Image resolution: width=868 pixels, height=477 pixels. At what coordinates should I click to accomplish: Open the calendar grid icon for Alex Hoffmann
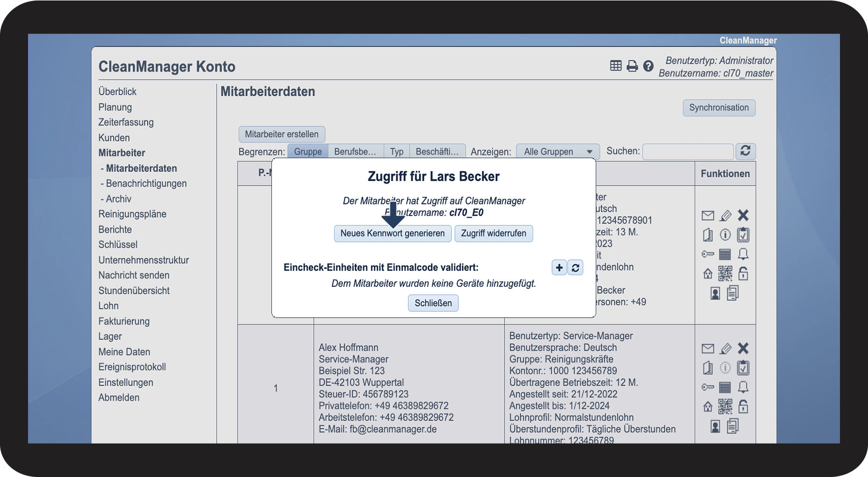tap(725, 387)
